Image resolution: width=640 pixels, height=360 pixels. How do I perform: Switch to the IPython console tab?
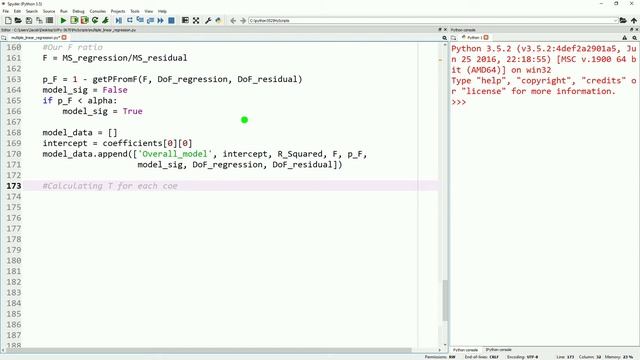point(499,350)
